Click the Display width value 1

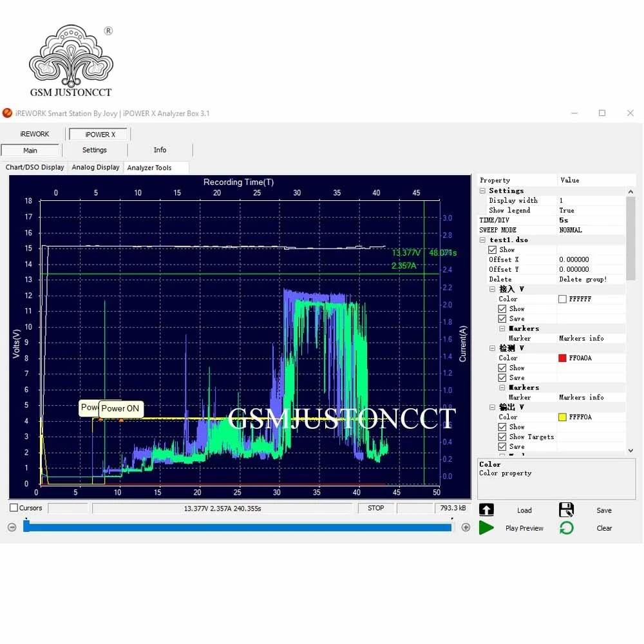tap(561, 200)
